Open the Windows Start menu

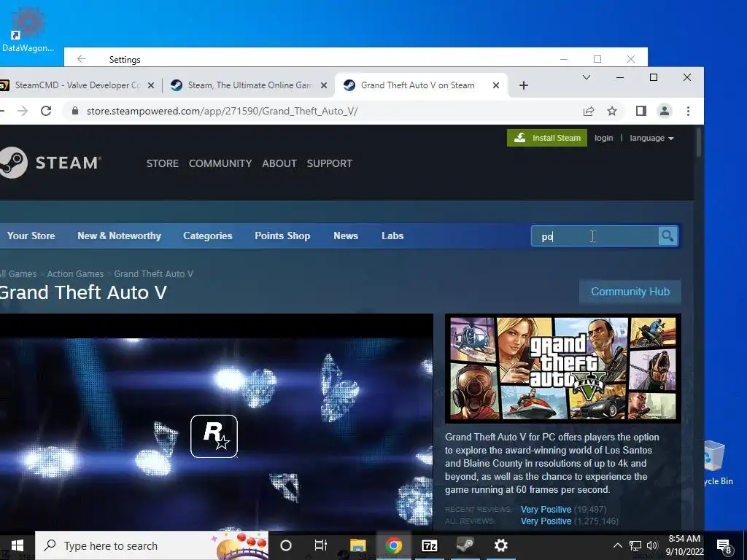(x=18, y=545)
